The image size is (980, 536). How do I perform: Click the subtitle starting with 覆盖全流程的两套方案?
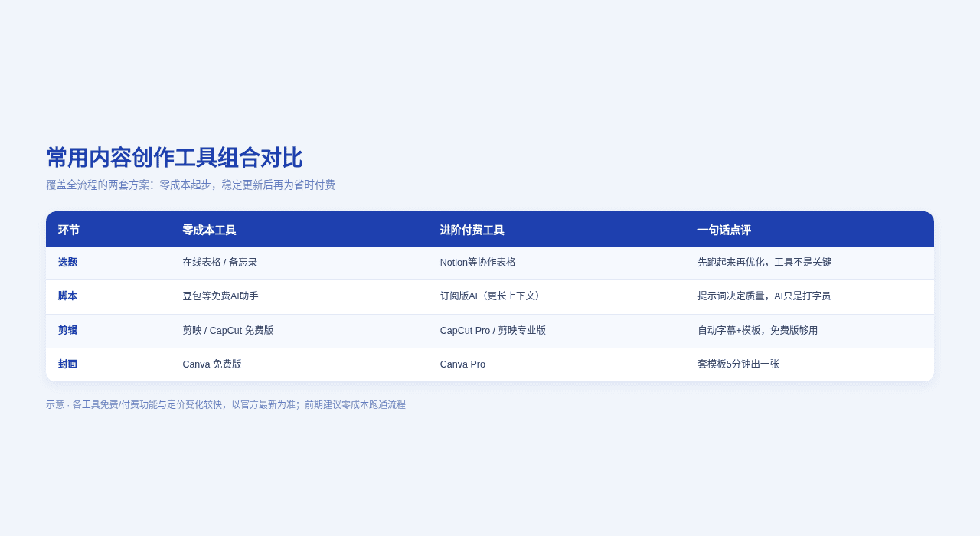pyautogui.click(x=191, y=185)
